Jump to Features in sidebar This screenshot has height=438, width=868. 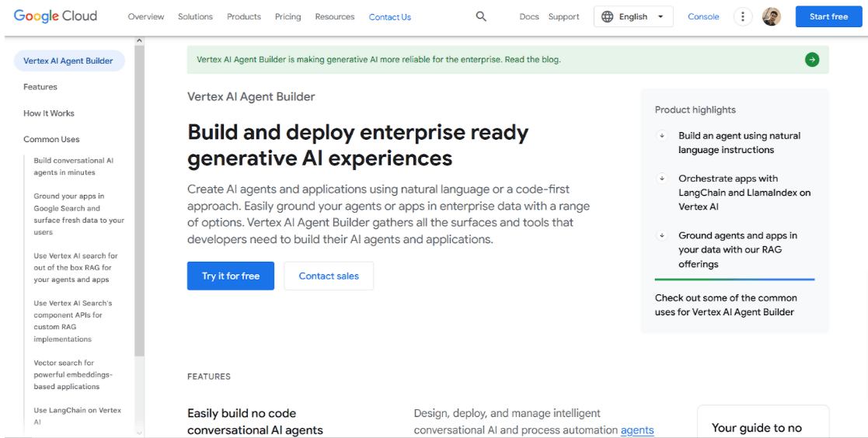click(x=40, y=87)
